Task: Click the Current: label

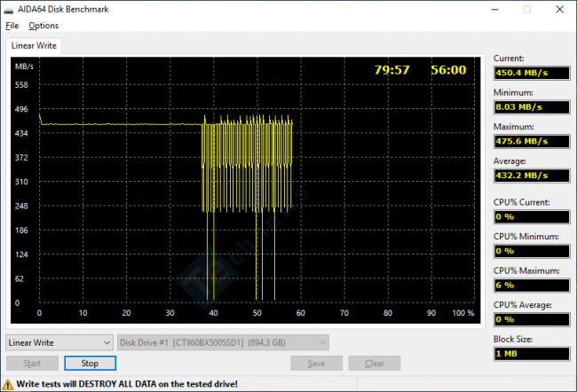Action: click(509, 59)
